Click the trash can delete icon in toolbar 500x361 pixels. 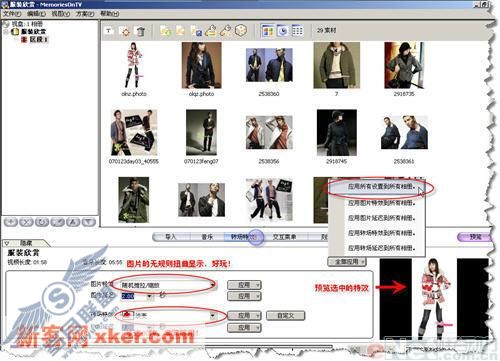[141, 31]
